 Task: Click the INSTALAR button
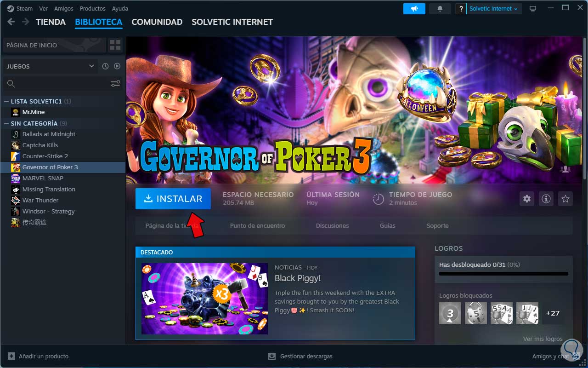click(173, 199)
